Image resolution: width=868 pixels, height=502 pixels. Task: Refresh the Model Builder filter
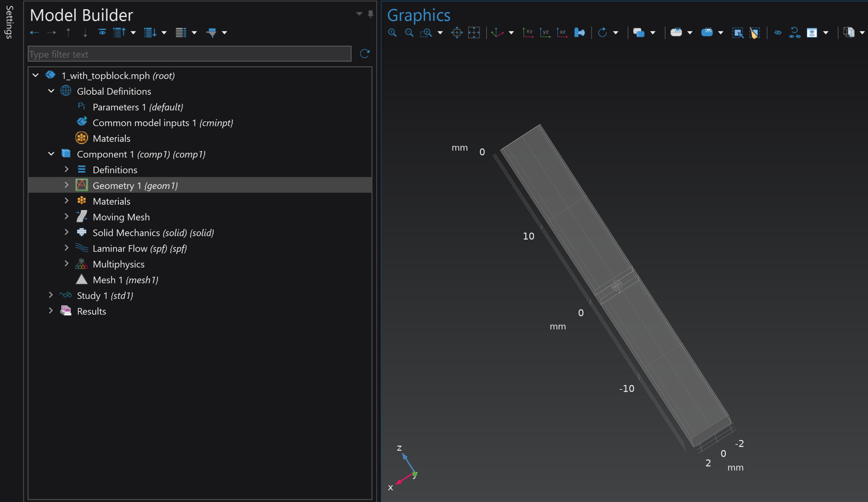[365, 54]
